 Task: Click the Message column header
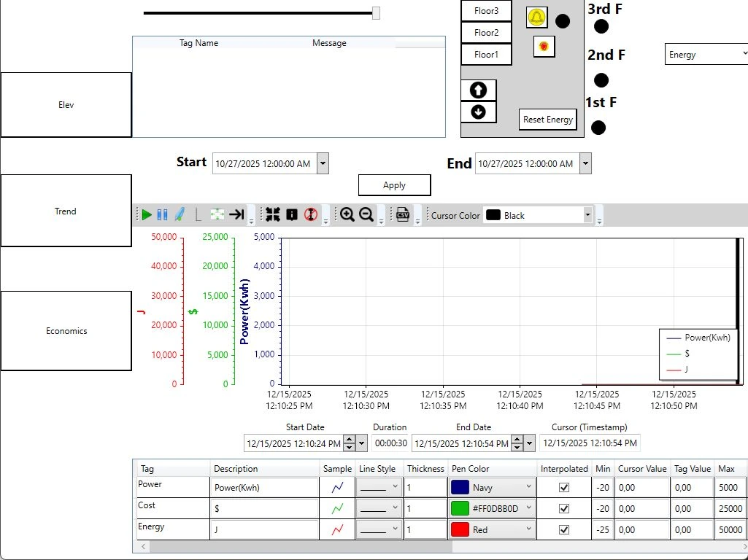coord(329,43)
